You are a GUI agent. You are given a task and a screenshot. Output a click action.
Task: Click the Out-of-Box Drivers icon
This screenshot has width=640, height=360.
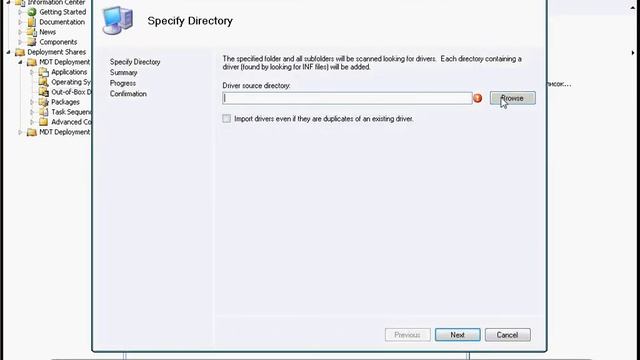click(44, 92)
